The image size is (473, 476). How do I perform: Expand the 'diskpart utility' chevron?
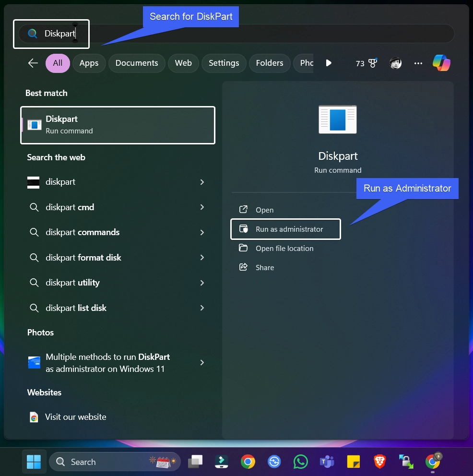tap(202, 283)
